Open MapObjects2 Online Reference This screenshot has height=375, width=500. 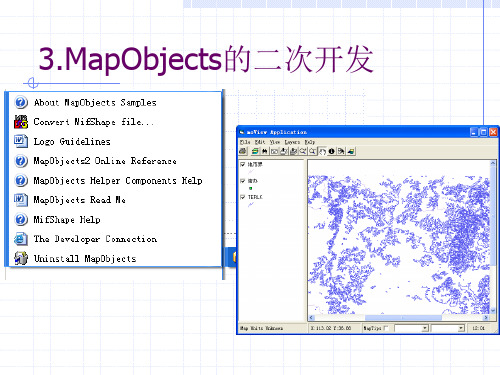pyautogui.click(x=105, y=161)
